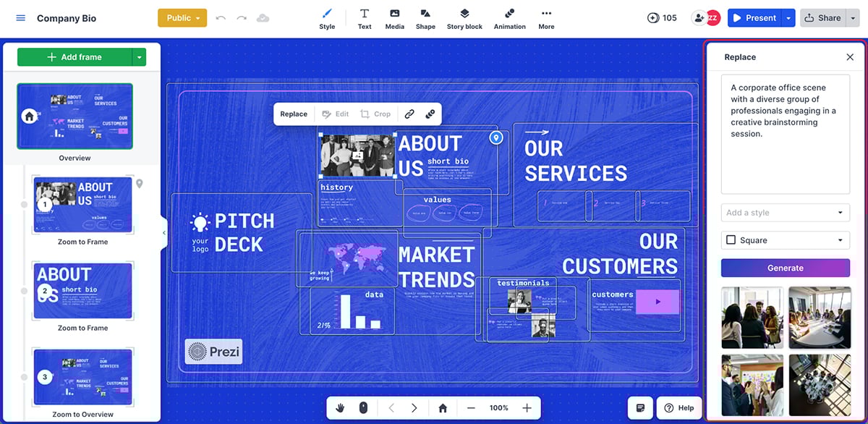Click the Generate button

click(785, 268)
